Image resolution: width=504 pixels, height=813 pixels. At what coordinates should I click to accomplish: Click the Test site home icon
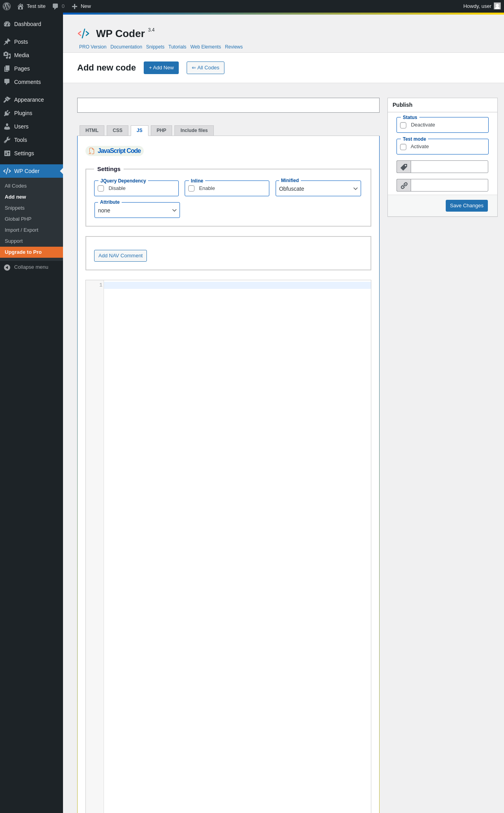tap(20, 6)
